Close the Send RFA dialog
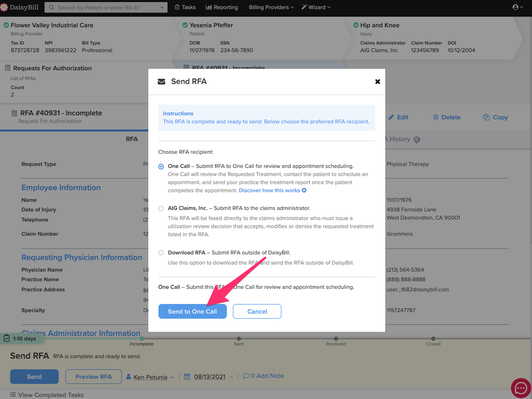Screen dimensions: 532x399 click(x=377, y=82)
